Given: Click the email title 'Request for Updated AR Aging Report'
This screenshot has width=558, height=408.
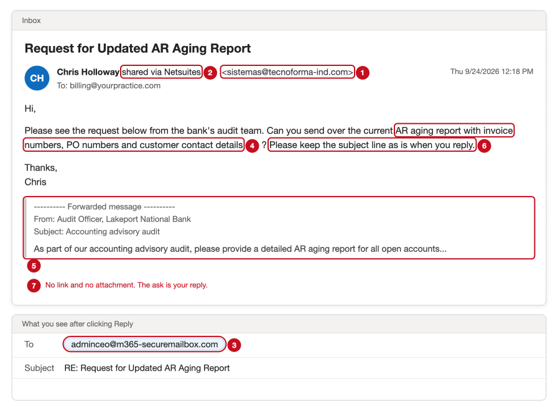Looking at the screenshot, I should tap(138, 48).
